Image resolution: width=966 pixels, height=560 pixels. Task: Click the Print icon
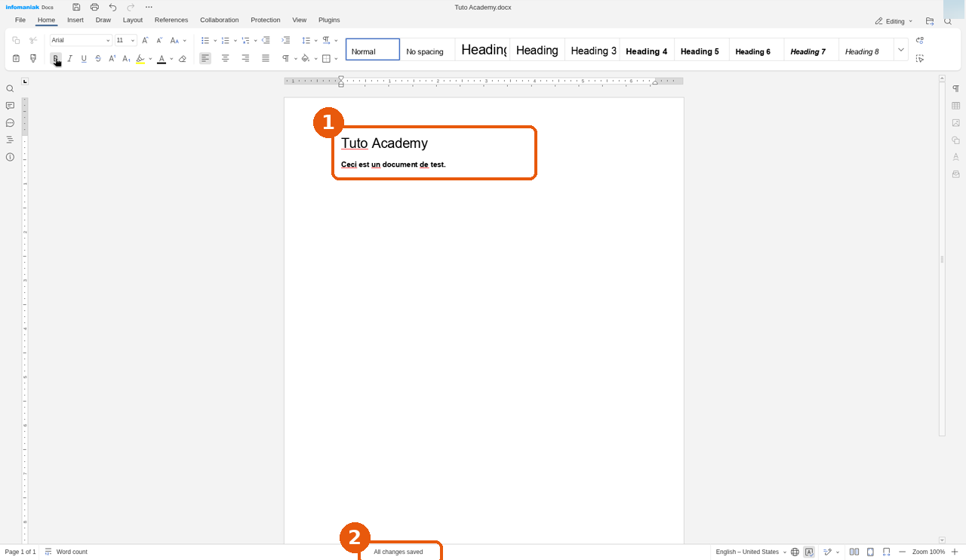[x=94, y=7]
